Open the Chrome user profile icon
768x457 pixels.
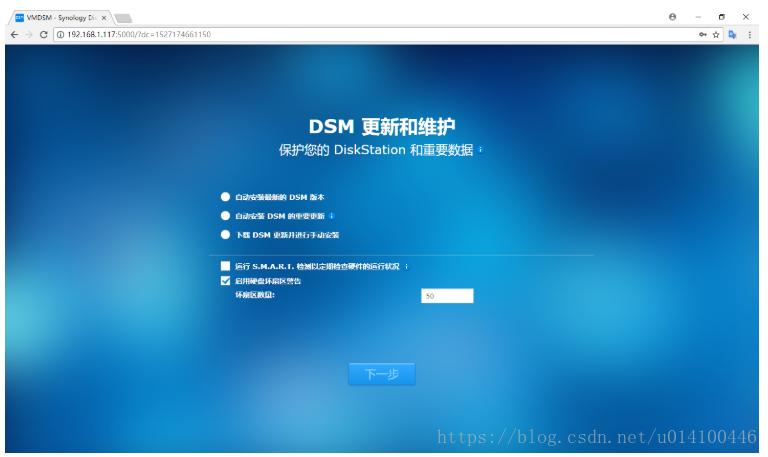pos(672,17)
